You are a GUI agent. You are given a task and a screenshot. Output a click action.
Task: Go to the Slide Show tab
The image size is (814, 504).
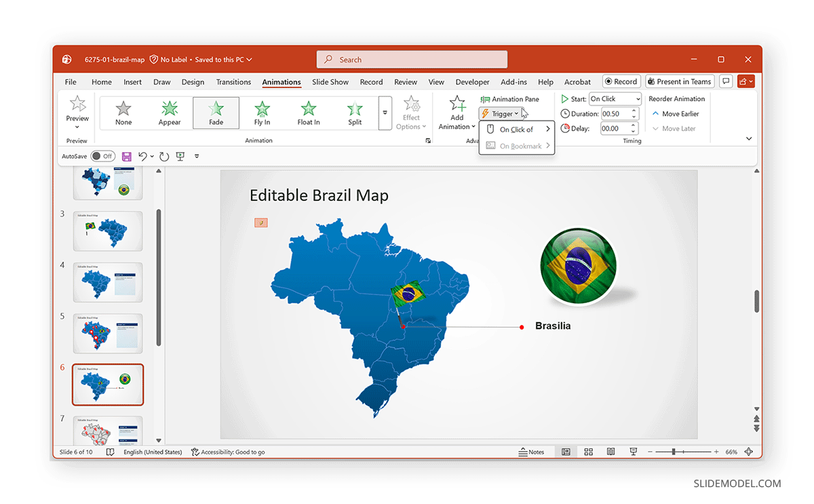pyautogui.click(x=330, y=82)
